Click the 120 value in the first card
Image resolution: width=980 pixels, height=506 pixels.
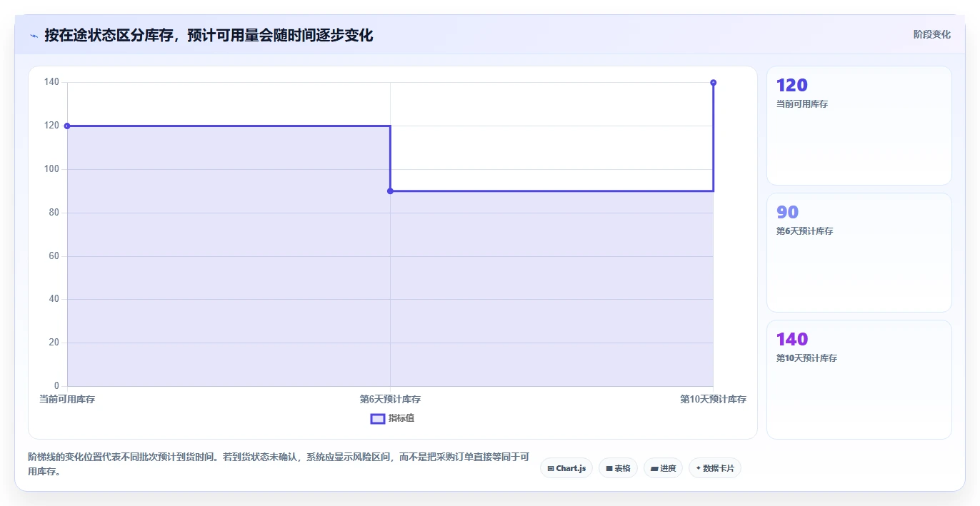(791, 86)
